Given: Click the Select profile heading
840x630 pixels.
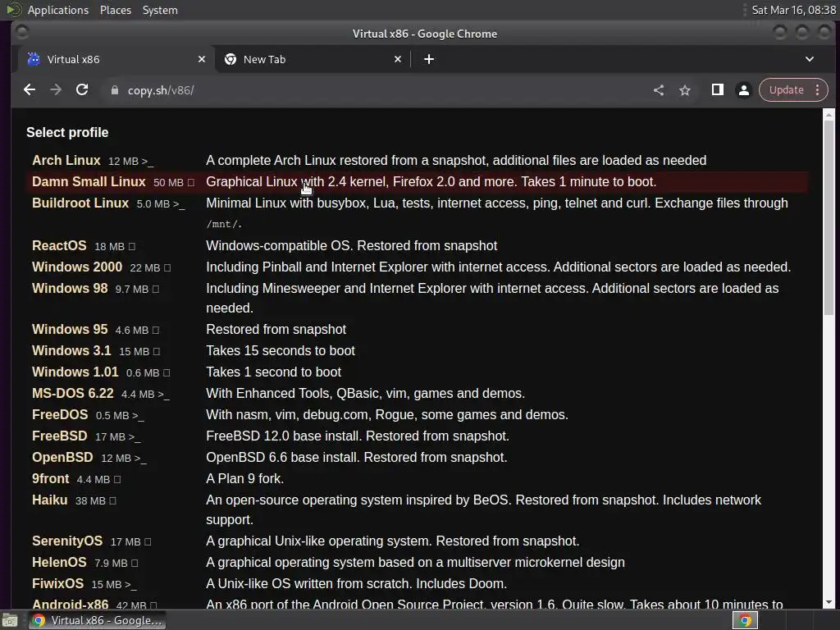Looking at the screenshot, I should pos(67,132).
